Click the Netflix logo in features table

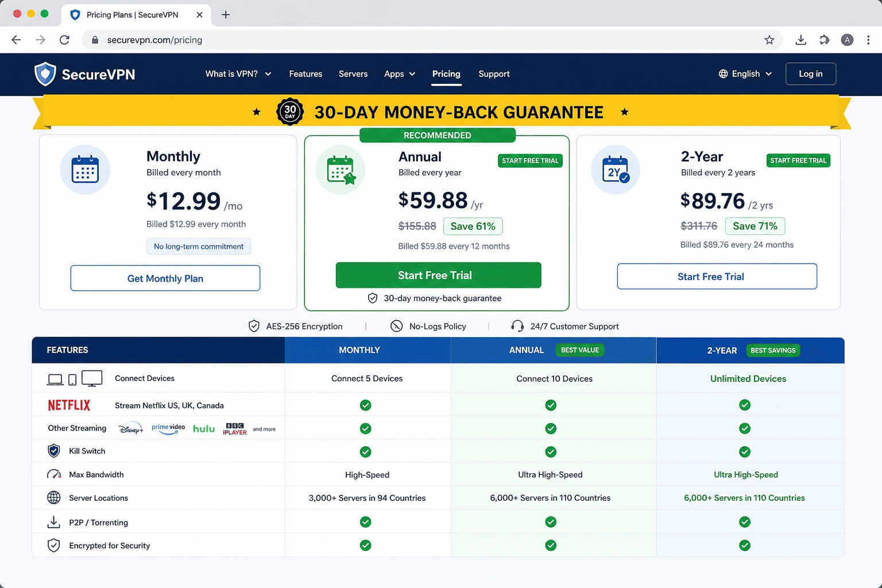69,405
